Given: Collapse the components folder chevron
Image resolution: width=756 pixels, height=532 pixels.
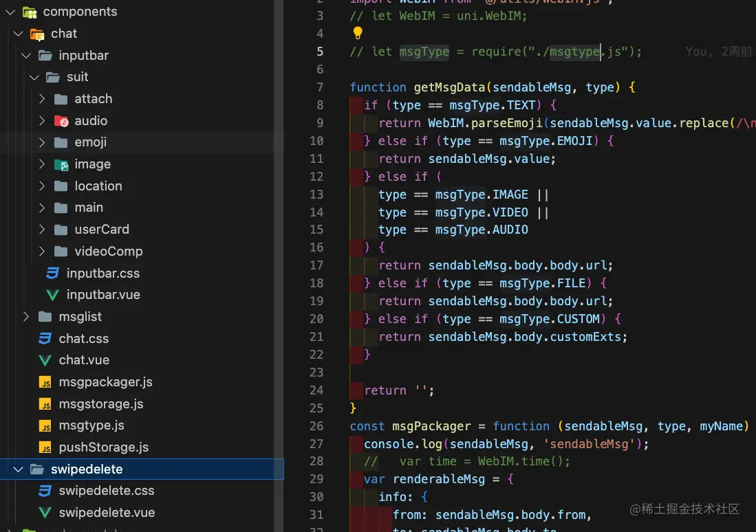Looking at the screenshot, I should click(x=10, y=12).
